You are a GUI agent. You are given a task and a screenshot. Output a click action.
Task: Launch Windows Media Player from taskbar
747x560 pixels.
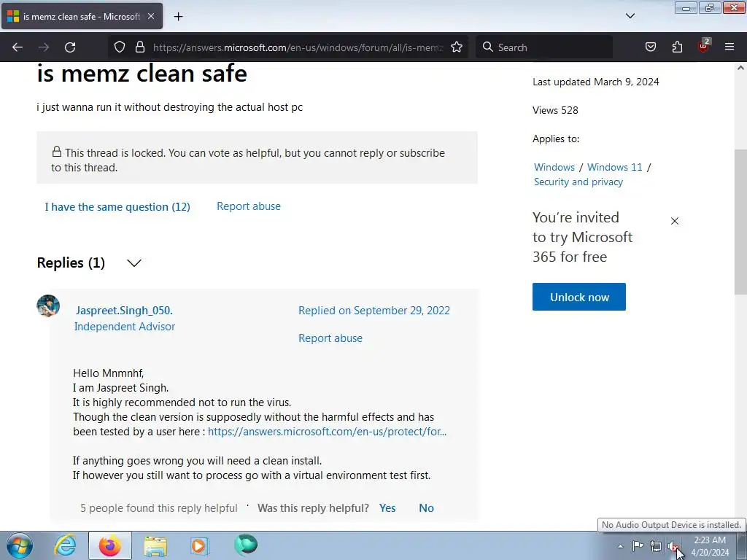pyautogui.click(x=200, y=545)
